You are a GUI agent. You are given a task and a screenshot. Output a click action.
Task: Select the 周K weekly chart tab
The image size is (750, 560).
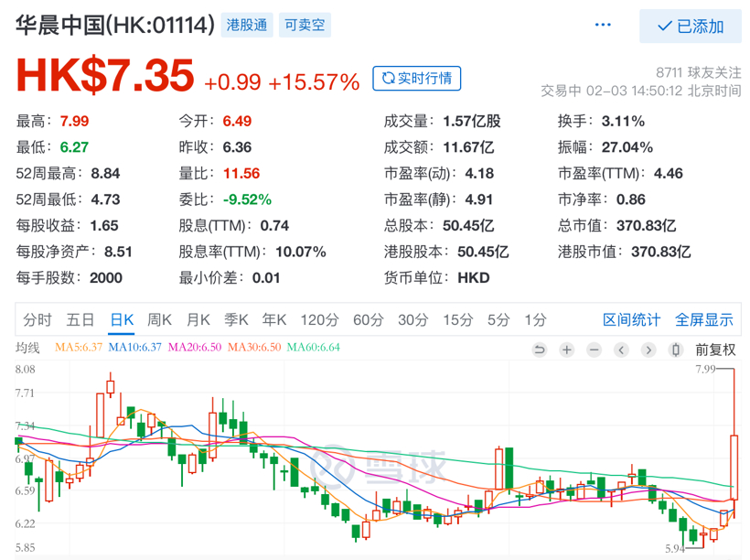click(x=160, y=319)
